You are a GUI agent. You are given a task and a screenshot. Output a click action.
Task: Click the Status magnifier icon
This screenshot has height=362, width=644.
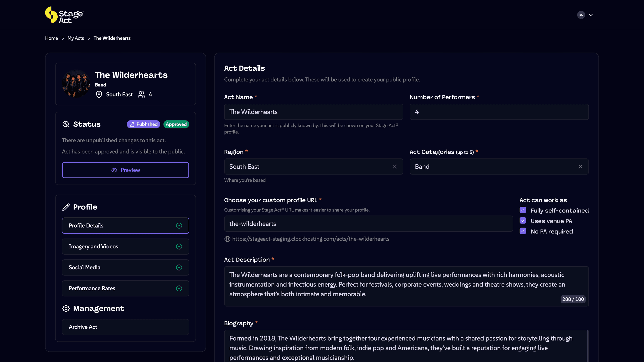tap(66, 124)
